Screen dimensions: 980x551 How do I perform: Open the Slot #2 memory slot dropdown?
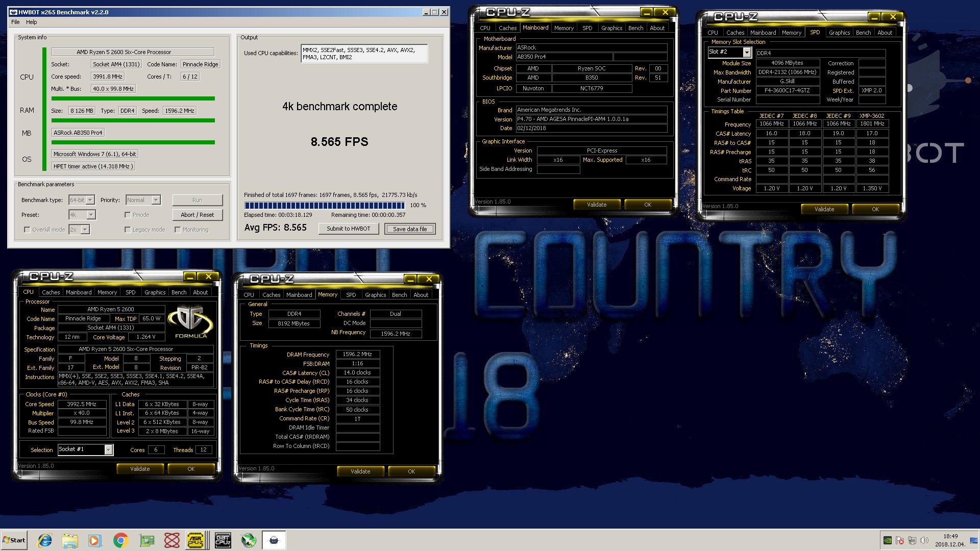click(729, 52)
